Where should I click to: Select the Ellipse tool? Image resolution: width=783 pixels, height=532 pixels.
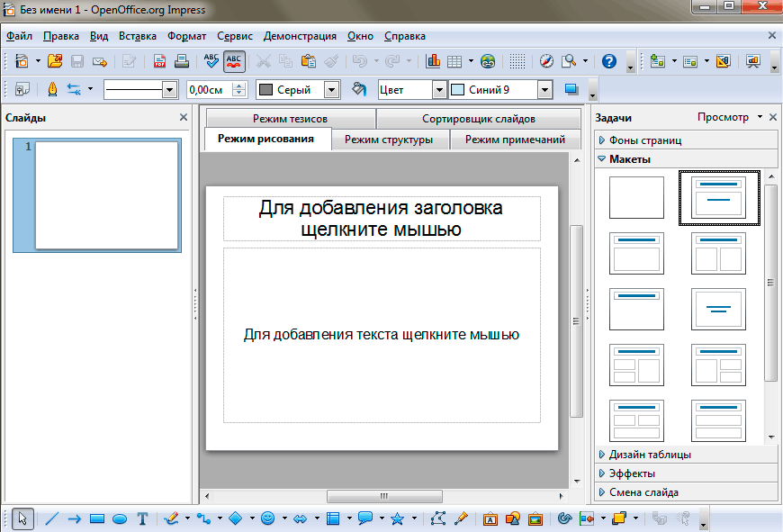tap(120, 518)
